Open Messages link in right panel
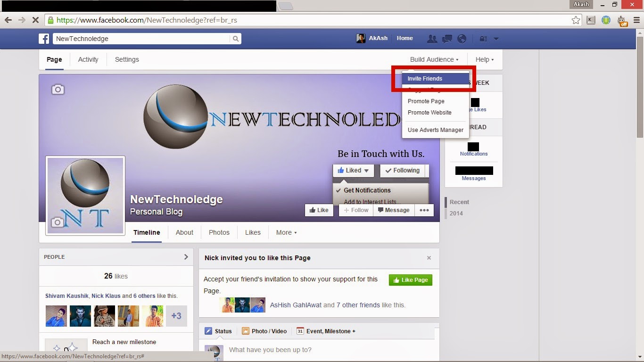The height and width of the screenshot is (362, 644). (x=474, y=178)
